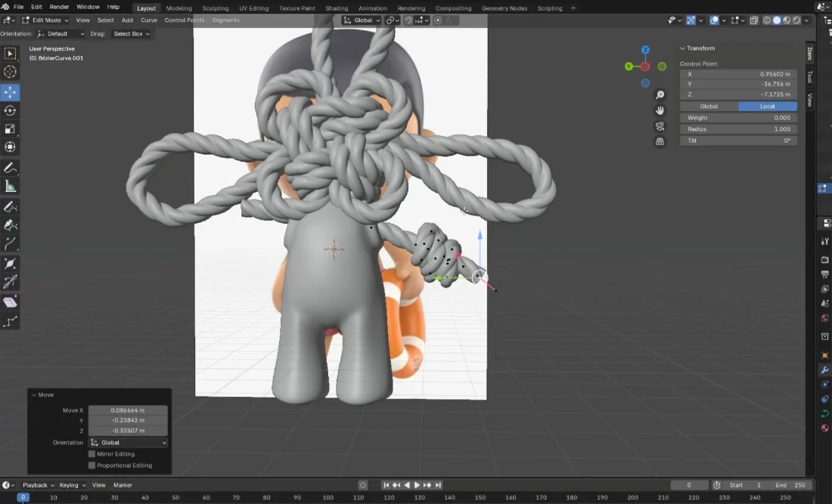Open Move panel Orientation Global dropdown
Viewport: 832px width, 504px height.
coord(128,443)
